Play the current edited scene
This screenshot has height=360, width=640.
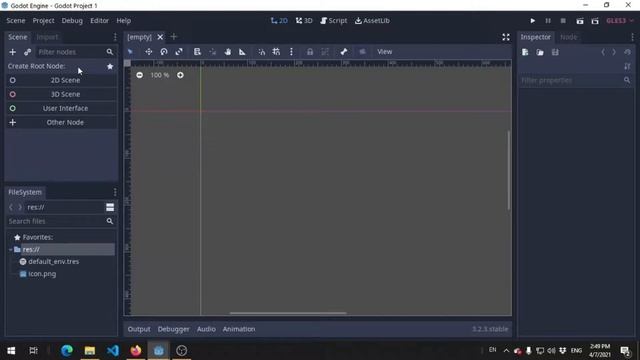coord(580,21)
